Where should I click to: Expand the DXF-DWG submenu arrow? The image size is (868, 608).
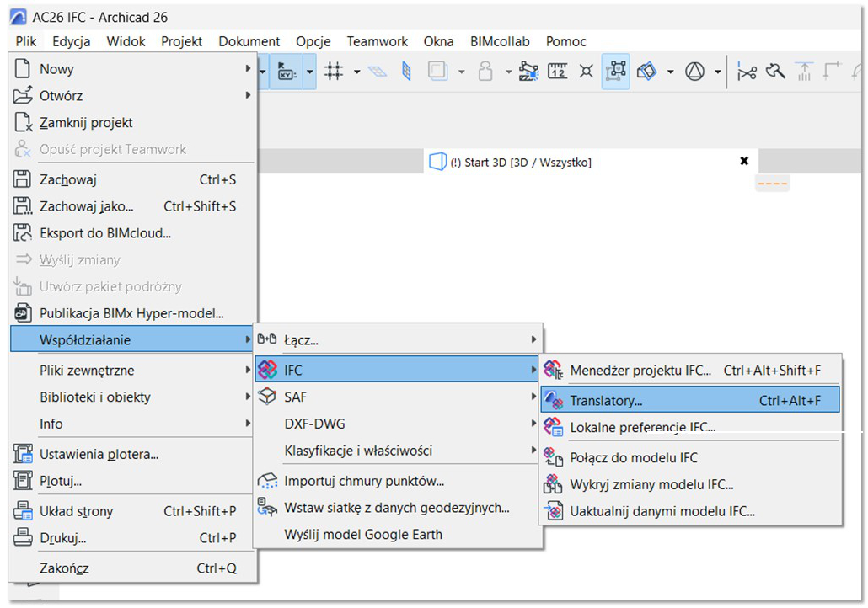tap(533, 424)
